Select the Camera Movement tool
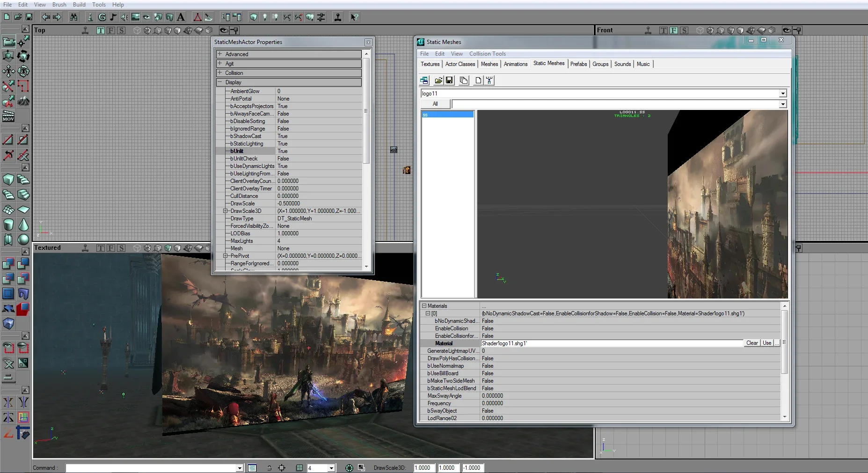Image resolution: width=868 pixels, height=473 pixels. click(8, 42)
